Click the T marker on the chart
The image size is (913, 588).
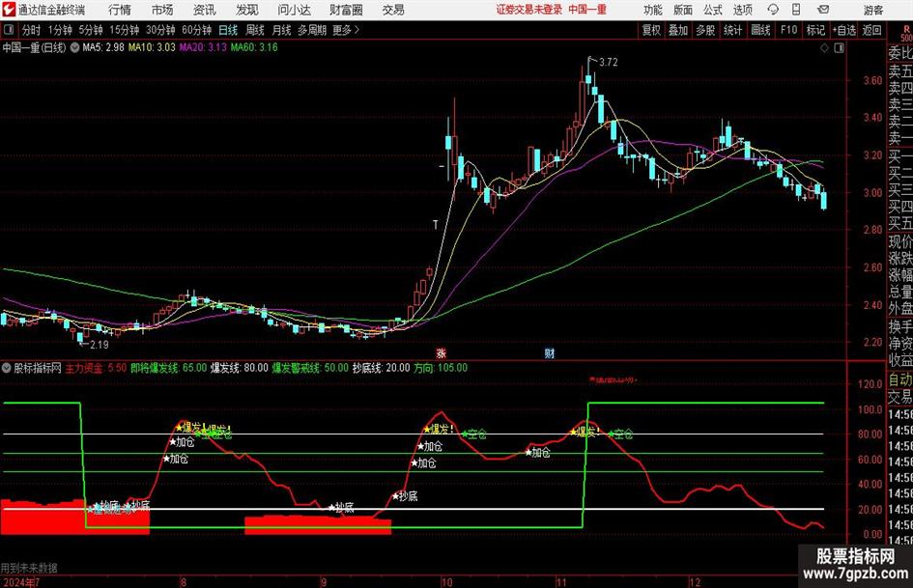point(436,225)
